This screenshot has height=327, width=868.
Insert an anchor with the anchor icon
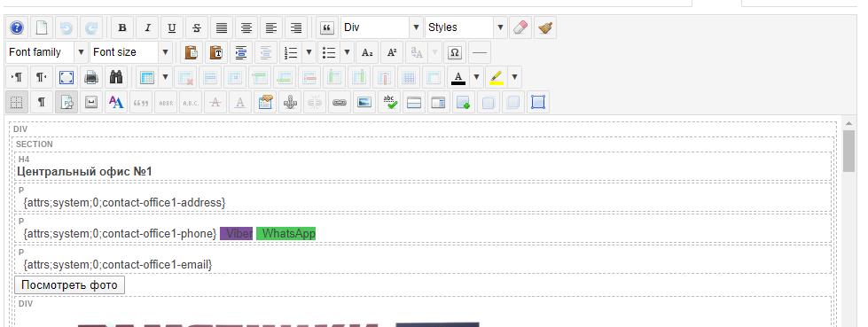pyautogui.click(x=290, y=103)
